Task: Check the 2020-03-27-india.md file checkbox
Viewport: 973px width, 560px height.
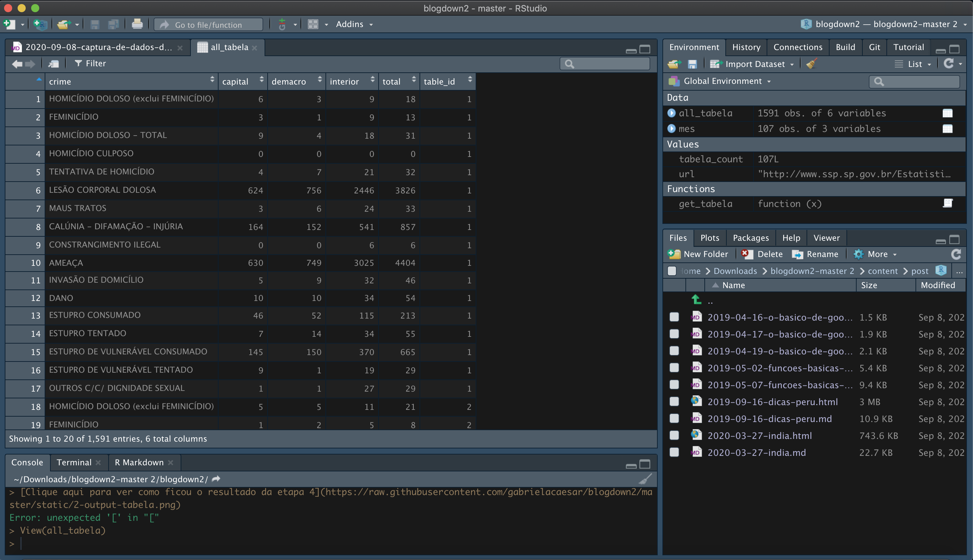Action: point(674,452)
